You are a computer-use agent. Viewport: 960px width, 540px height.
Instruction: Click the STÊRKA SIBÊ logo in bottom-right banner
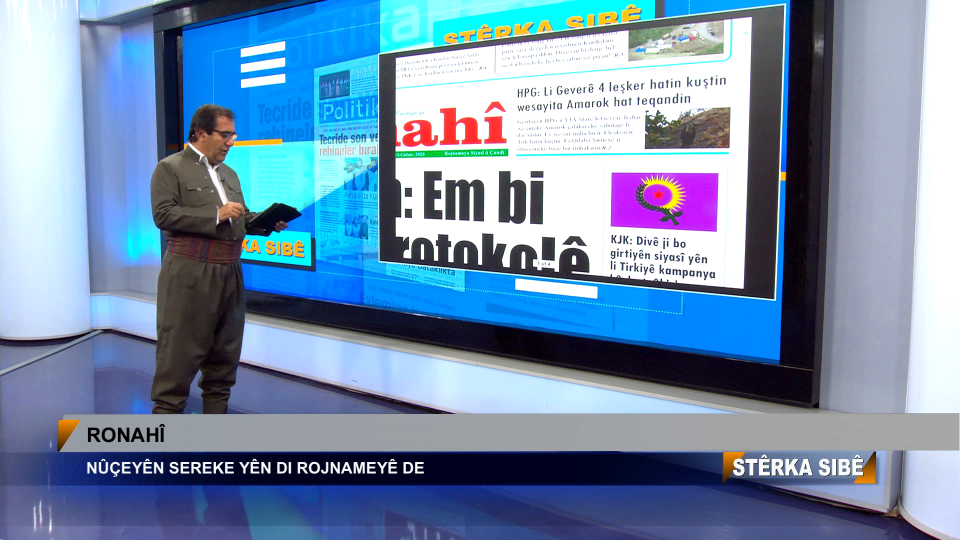pyautogui.click(x=798, y=467)
